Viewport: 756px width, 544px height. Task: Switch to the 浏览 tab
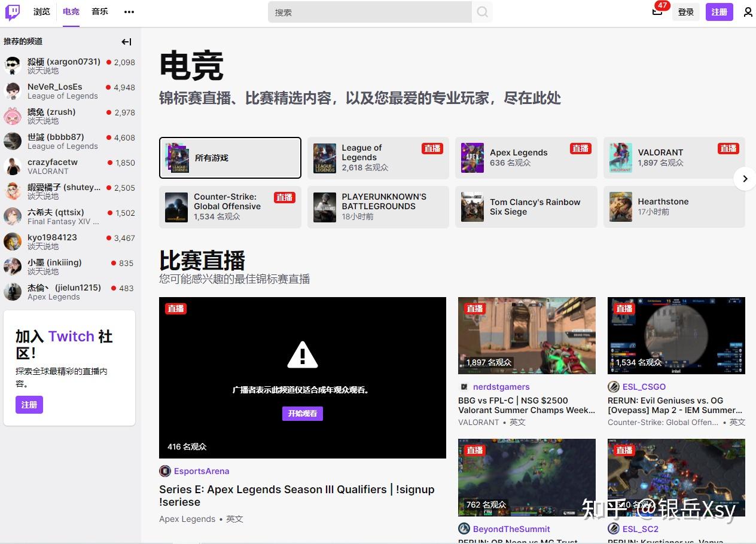coord(42,12)
